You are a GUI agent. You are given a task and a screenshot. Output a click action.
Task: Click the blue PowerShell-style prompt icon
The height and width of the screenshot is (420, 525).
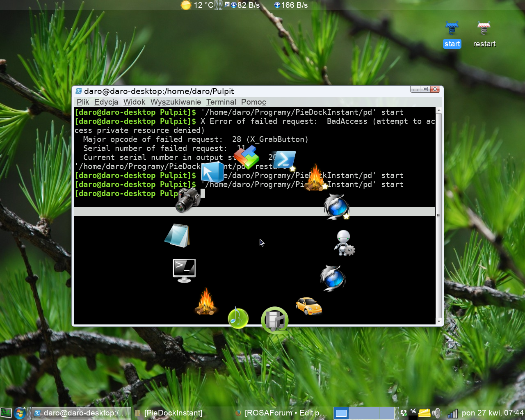284,160
